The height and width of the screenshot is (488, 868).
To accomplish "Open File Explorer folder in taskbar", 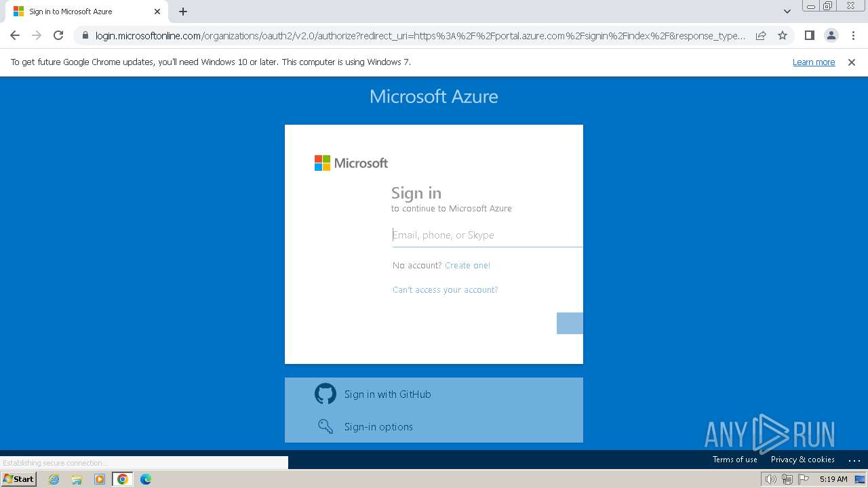I will tap(77, 479).
